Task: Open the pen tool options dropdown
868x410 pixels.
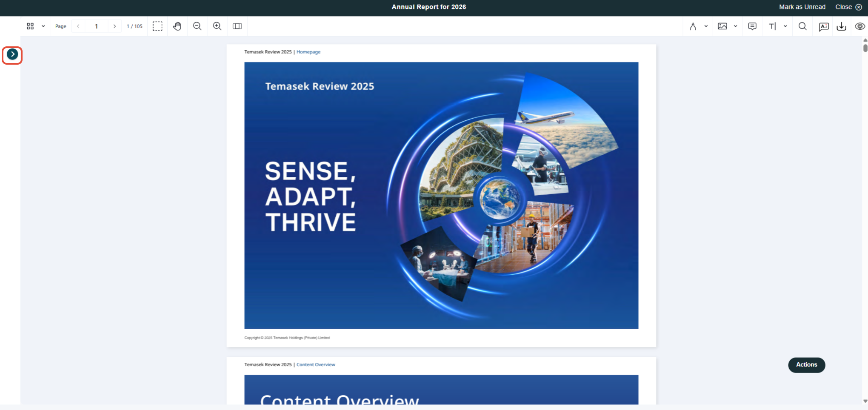Action: (x=706, y=26)
